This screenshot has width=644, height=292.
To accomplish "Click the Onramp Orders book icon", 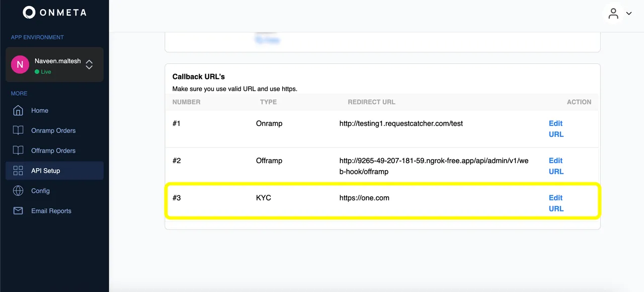I will 18,130.
